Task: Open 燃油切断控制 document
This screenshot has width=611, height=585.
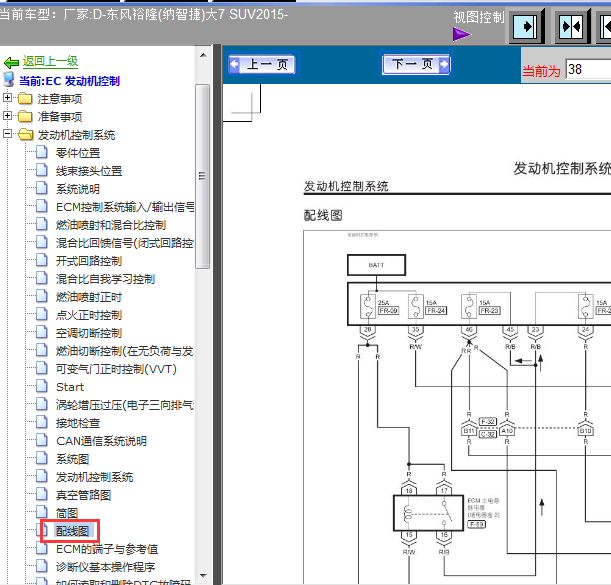Action: 125,351
